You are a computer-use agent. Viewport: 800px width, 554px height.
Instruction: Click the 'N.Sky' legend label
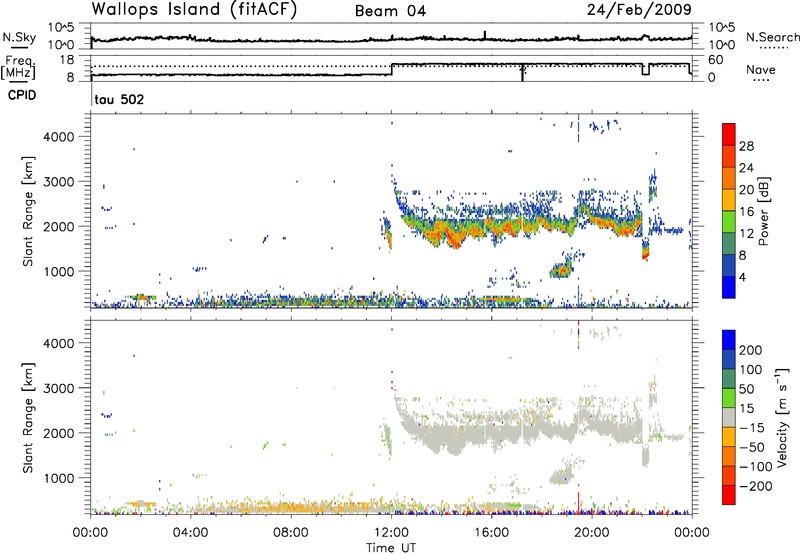click(19, 37)
